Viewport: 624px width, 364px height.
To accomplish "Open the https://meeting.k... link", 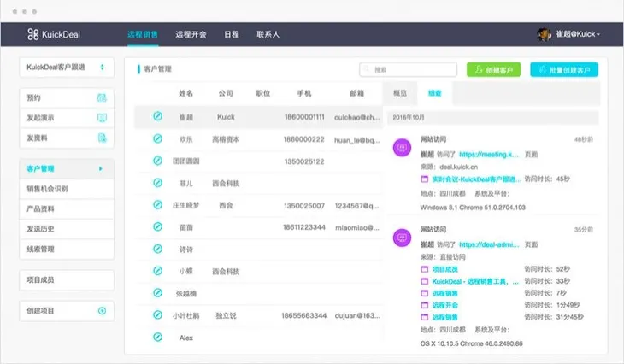I will pyautogui.click(x=489, y=155).
